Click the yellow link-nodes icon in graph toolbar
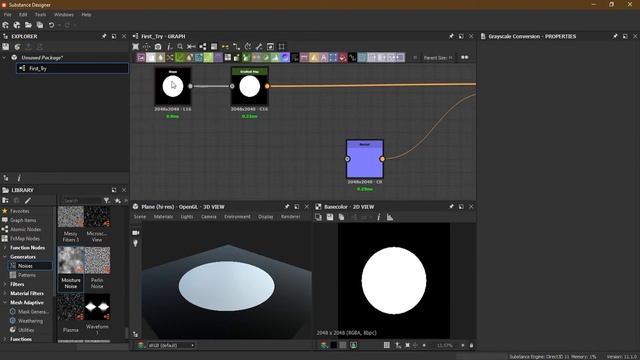 pos(225,47)
